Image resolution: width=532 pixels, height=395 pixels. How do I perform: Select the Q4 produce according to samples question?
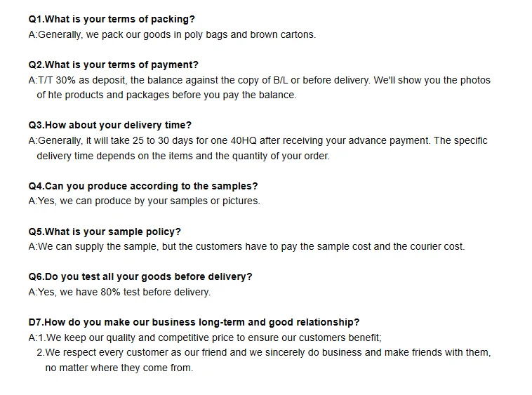pyautogui.click(x=143, y=186)
